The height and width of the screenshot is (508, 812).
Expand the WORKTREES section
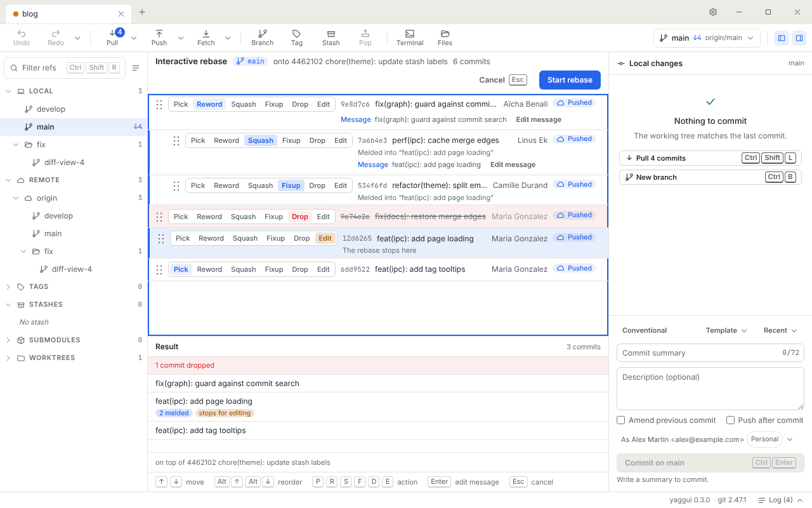point(8,358)
